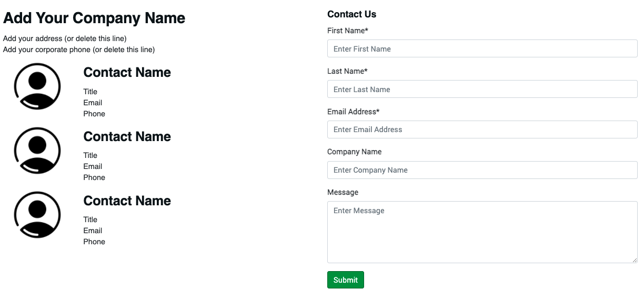Image resolution: width=644 pixels, height=299 pixels.
Task: Select the third contact's Title text
Action: 90,220
